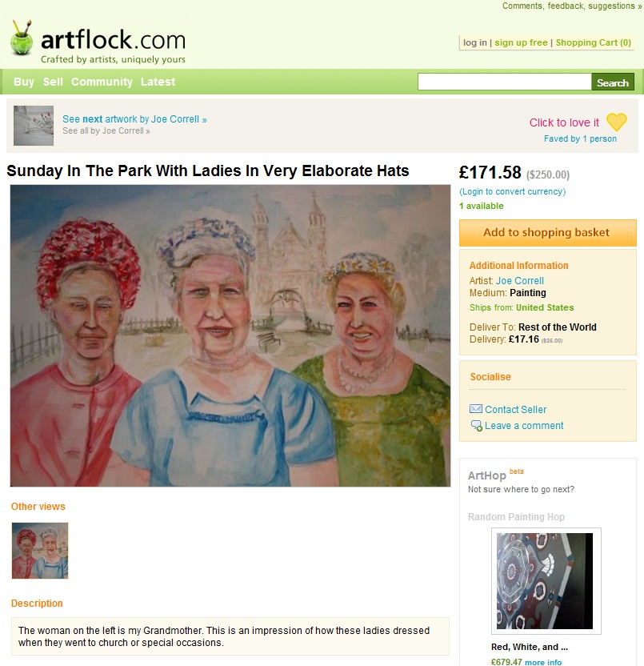Viewport: 644px width, 666px height.
Task: Click the Search button
Action: click(613, 82)
